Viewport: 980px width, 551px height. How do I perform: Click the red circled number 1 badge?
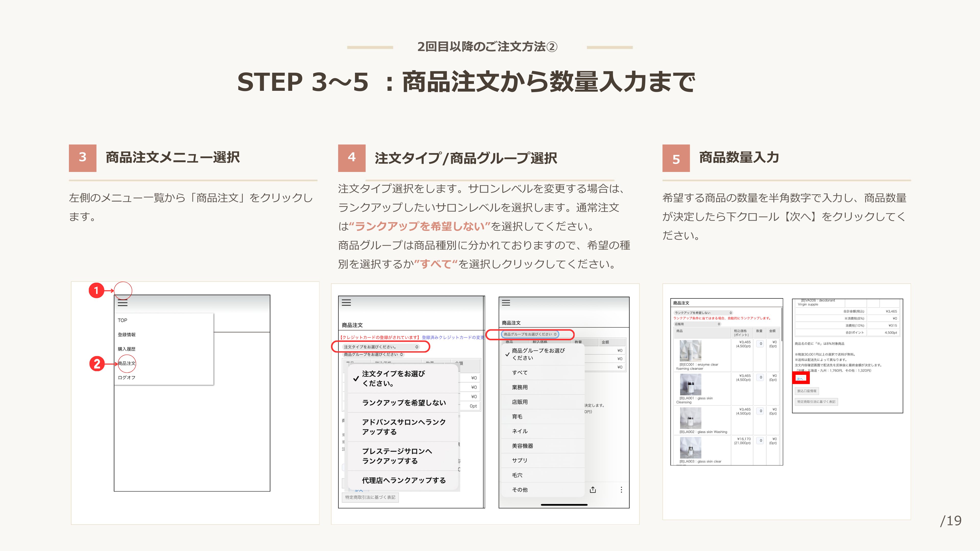click(96, 291)
